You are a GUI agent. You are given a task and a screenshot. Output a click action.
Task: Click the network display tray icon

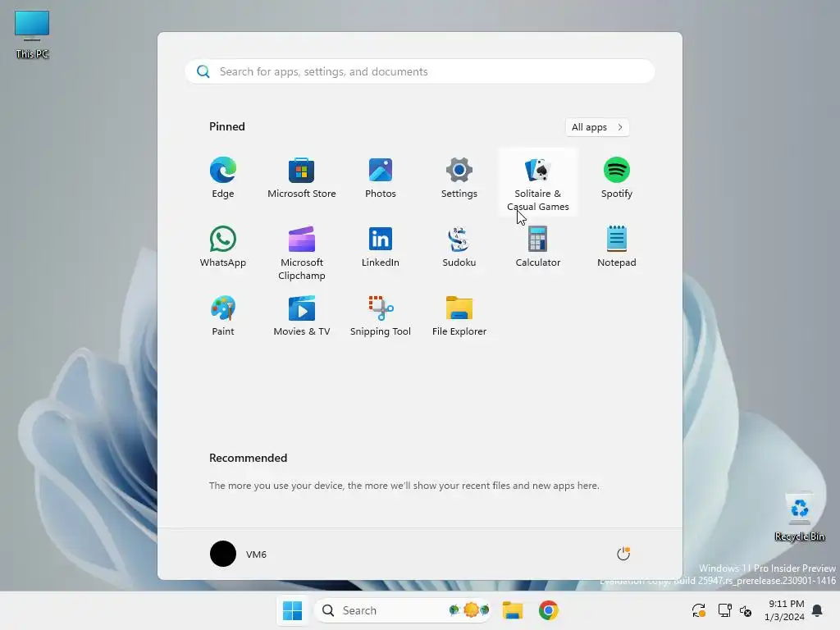pos(725,610)
